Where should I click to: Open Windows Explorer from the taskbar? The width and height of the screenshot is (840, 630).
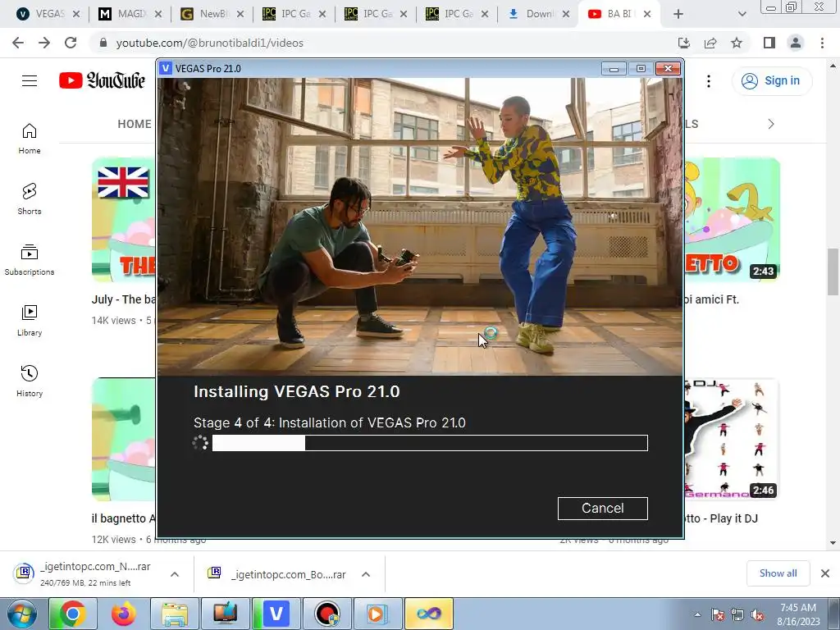pos(174,614)
